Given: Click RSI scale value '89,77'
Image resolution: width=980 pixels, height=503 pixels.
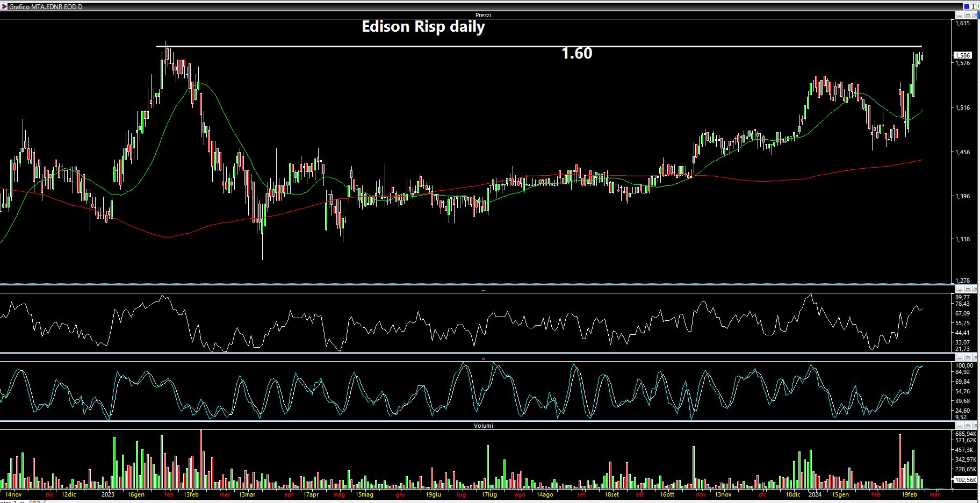Looking at the screenshot, I should 962,297.
